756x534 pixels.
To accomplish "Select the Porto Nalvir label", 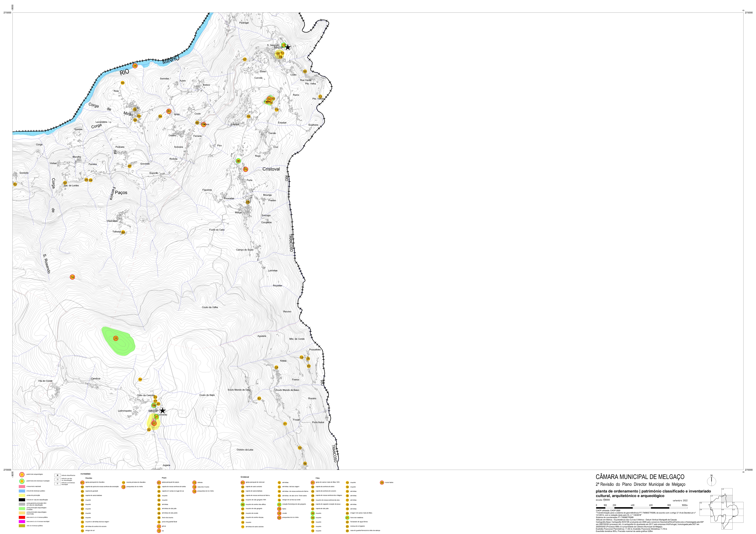I will point(318,422).
